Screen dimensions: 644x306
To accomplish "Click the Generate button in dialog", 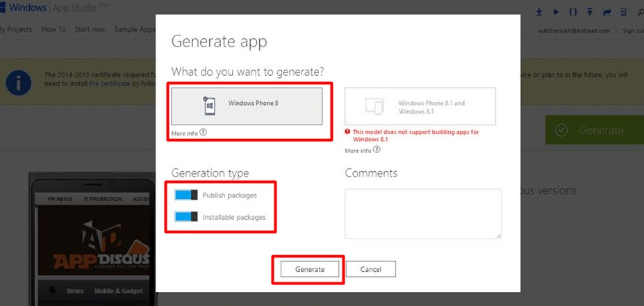I will tap(310, 269).
